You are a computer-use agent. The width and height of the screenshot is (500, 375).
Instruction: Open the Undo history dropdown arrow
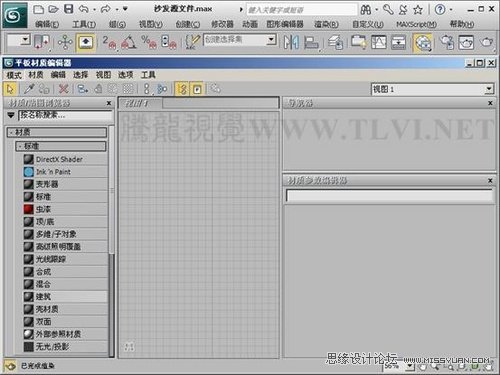[x=94, y=10]
